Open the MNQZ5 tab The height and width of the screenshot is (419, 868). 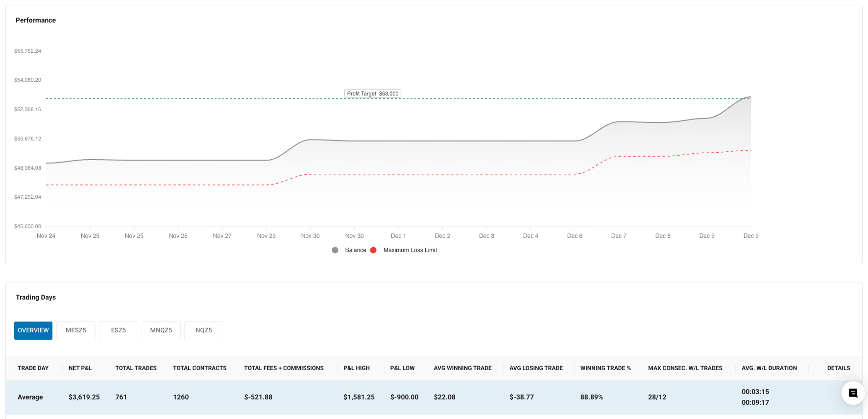click(161, 330)
